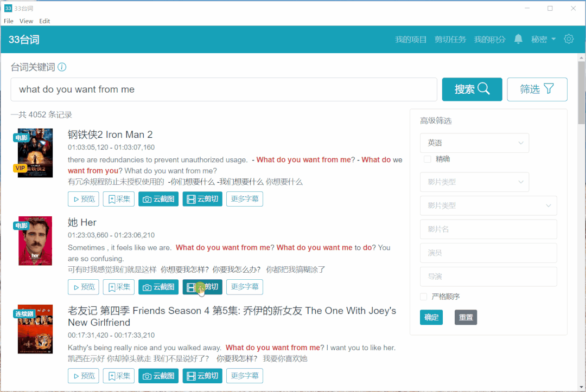Focus the keyword search input field
This screenshot has width=586, height=392.
(x=224, y=89)
